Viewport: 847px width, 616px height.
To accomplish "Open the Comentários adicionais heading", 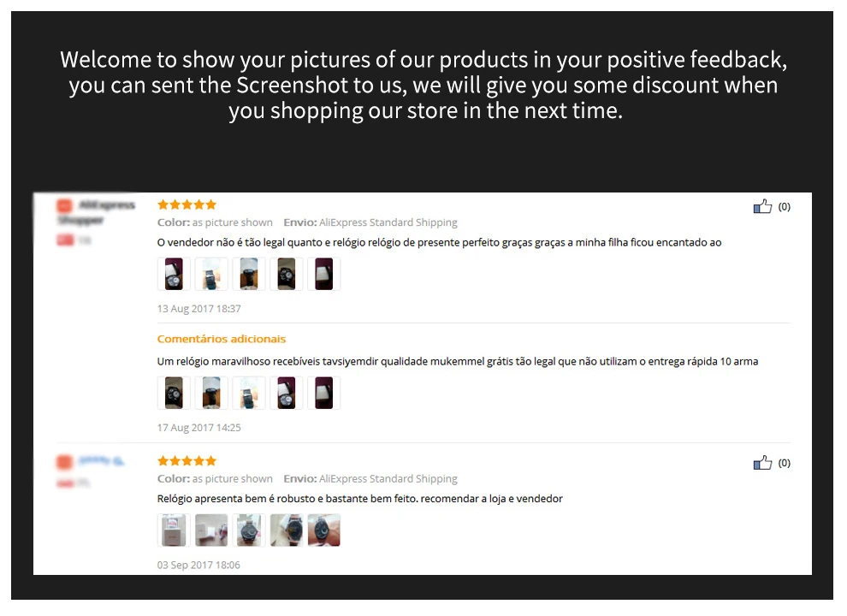I will [222, 339].
